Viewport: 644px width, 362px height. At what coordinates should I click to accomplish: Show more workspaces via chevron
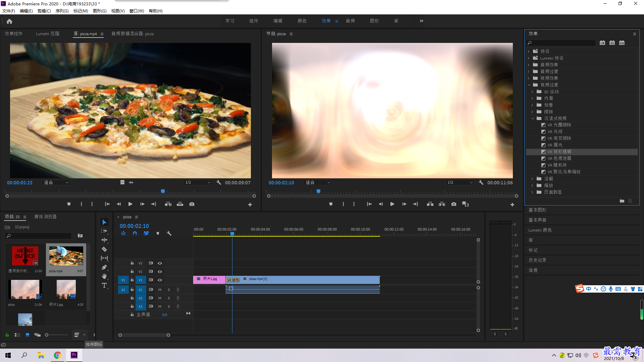tap(421, 21)
